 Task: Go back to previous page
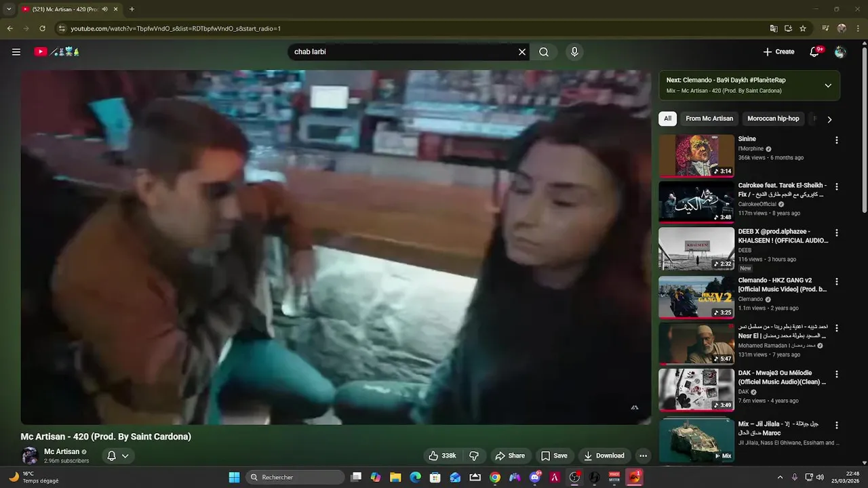click(9, 28)
